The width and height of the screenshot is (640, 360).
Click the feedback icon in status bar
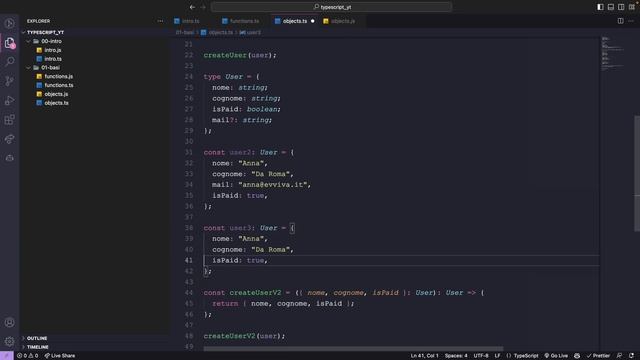tap(619, 356)
